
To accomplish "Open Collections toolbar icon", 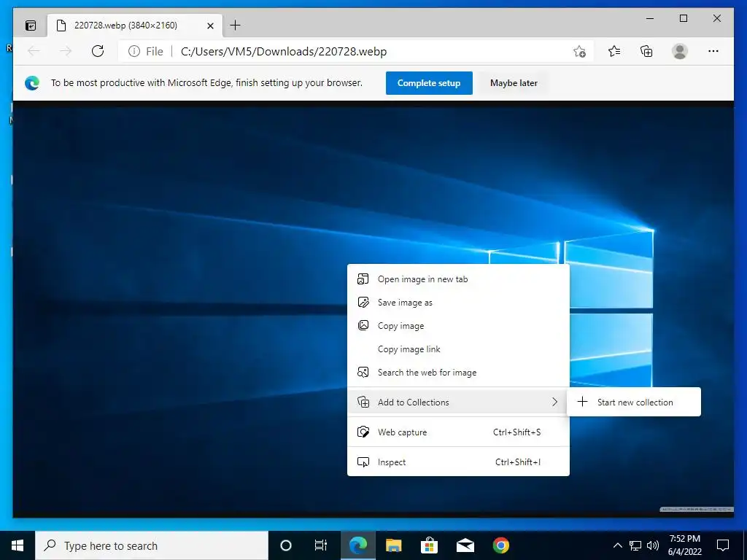I will [x=646, y=51].
